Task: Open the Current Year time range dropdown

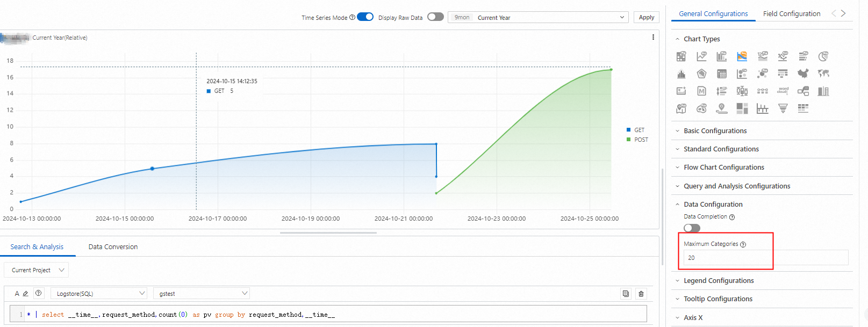Action: (538, 17)
